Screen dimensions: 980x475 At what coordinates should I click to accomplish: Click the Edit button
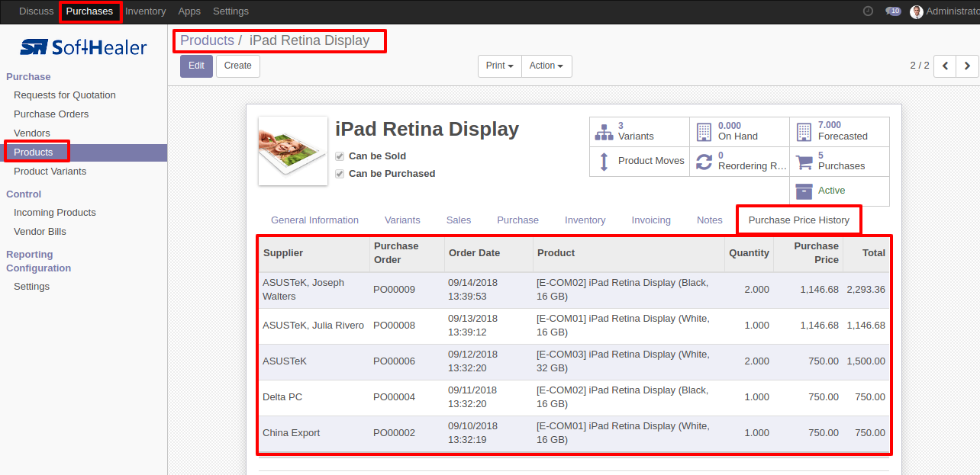click(x=196, y=66)
